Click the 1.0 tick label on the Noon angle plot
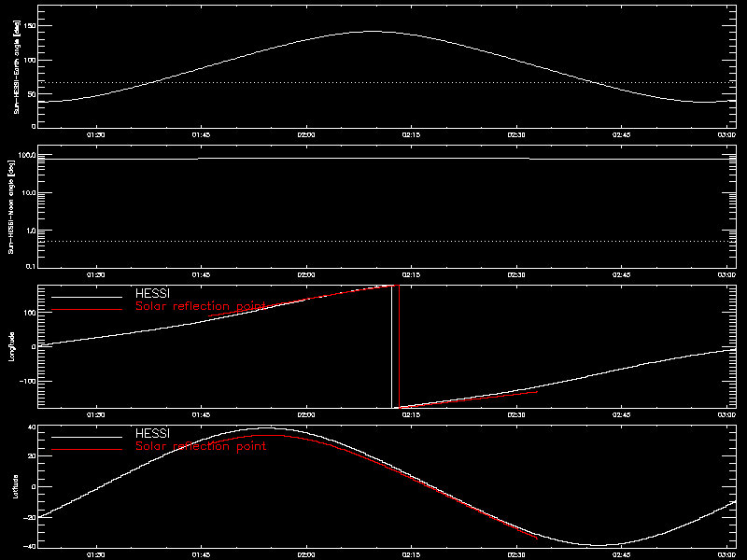This screenshot has height=560, width=747. click(x=31, y=231)
